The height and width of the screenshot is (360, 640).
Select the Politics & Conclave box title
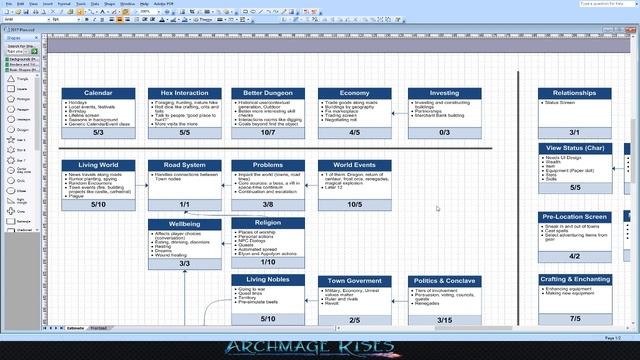[444, 281]
